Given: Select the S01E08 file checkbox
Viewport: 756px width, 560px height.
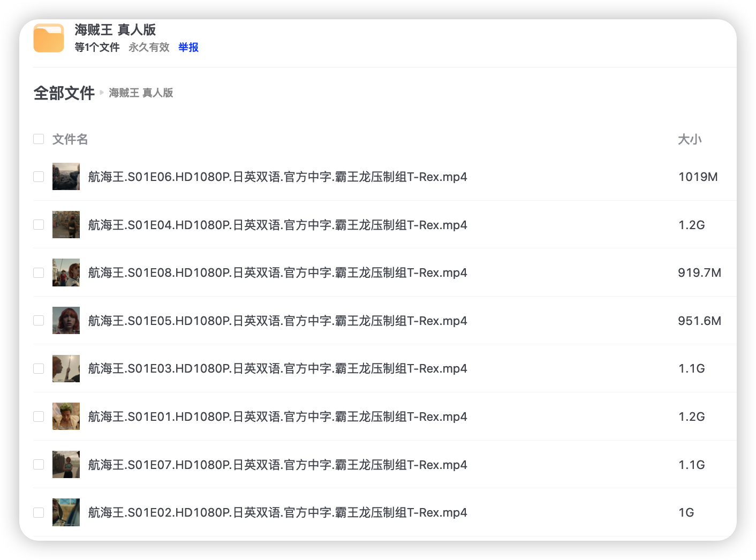Looking at the screenshot, I should (39, 273).
